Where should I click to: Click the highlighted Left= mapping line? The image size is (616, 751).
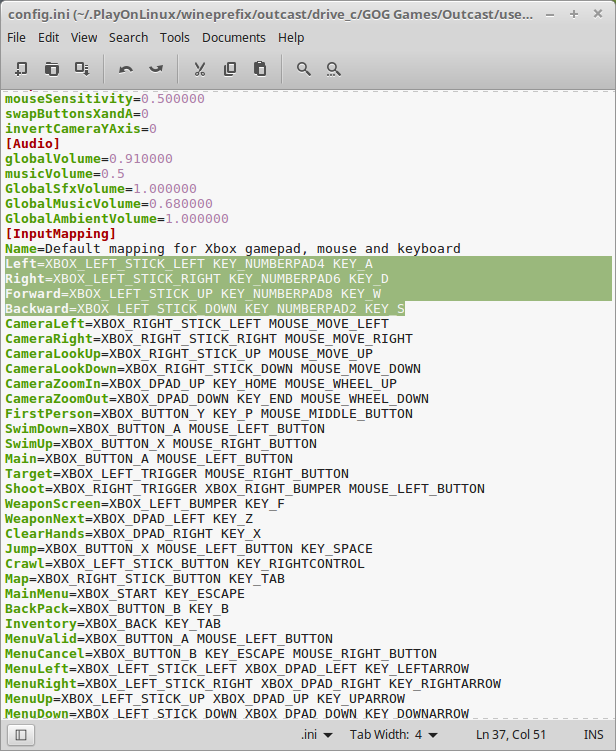[189, 264]
